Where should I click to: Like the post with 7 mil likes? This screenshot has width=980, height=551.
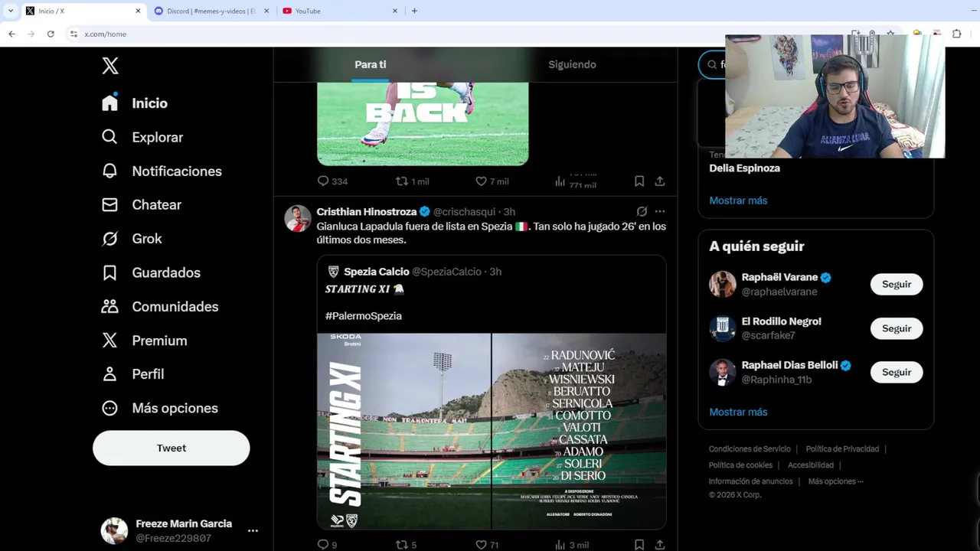coord(492,181)
